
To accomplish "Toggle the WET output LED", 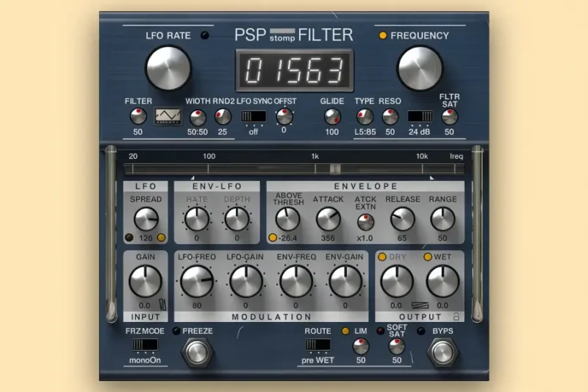I will point(428,257).
